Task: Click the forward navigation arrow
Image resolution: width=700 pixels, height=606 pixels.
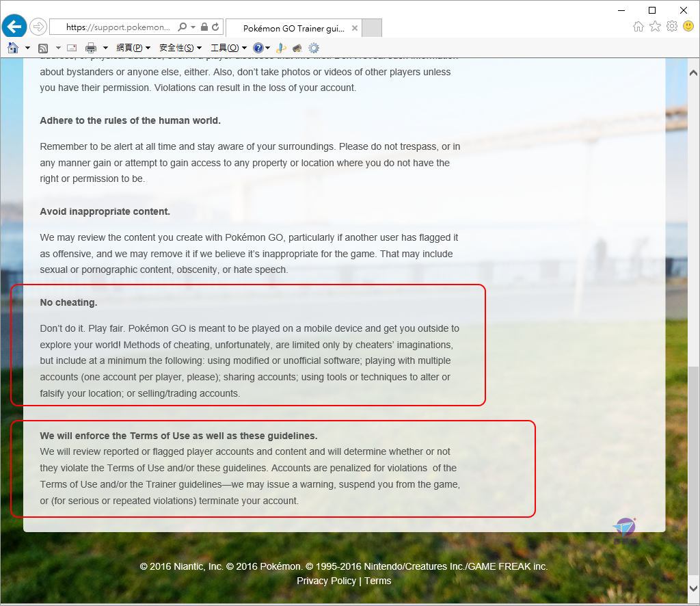Action: click(38, 27)
